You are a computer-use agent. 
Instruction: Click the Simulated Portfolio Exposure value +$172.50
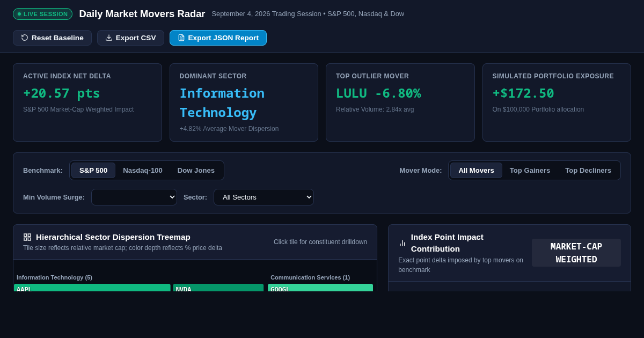point(523,93)
